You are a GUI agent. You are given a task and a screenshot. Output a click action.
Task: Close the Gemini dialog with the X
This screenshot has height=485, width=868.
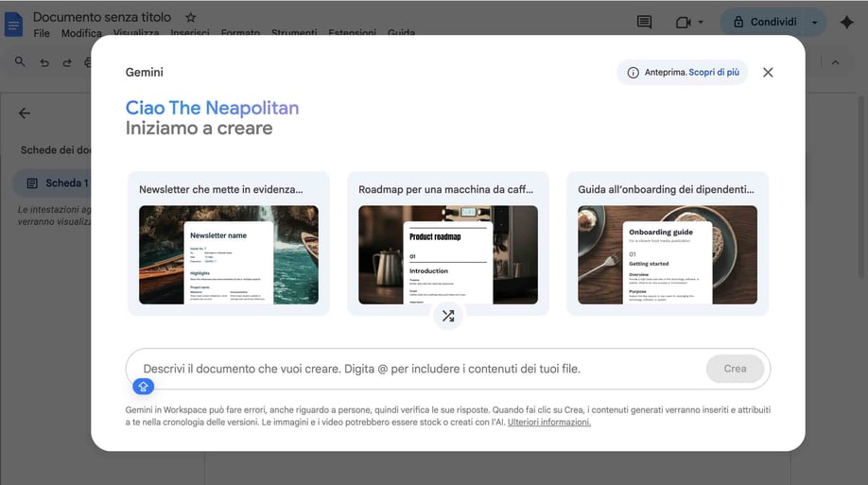[768, 73]
